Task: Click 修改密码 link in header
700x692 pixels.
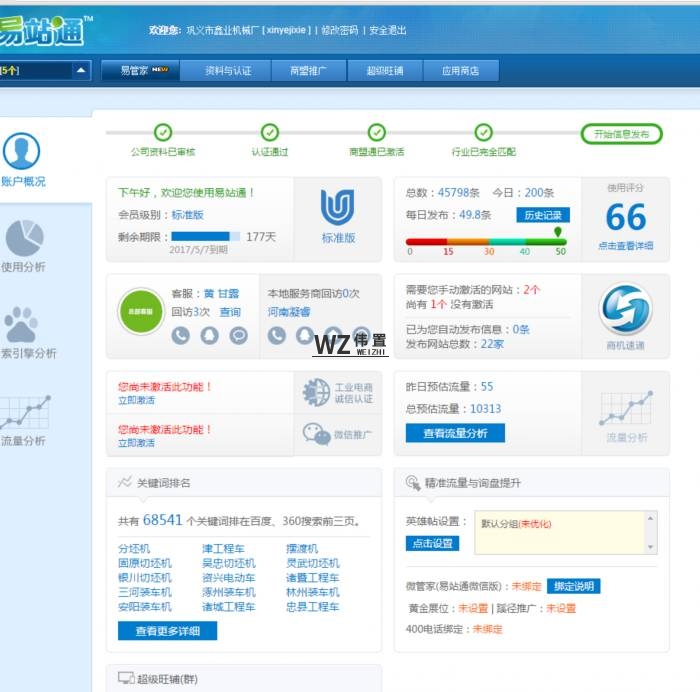Action: coord(340,30)
